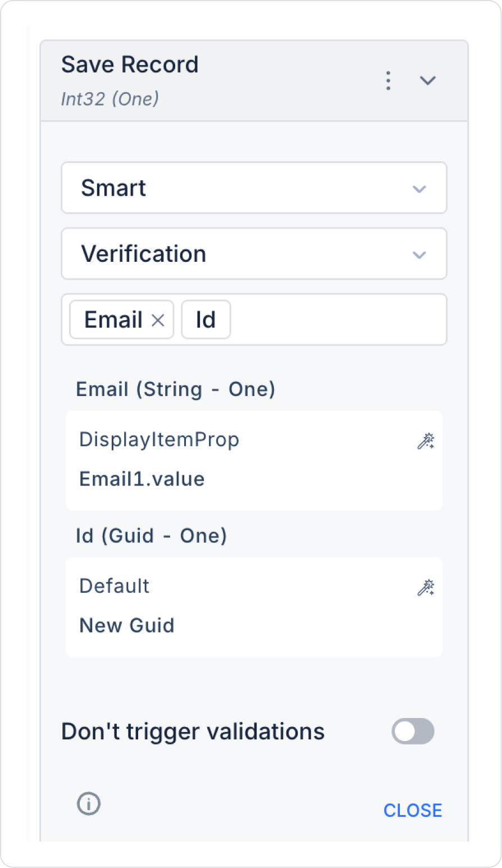
Task: Click the Id (Guid - One) label
Action: pos(151,536)
